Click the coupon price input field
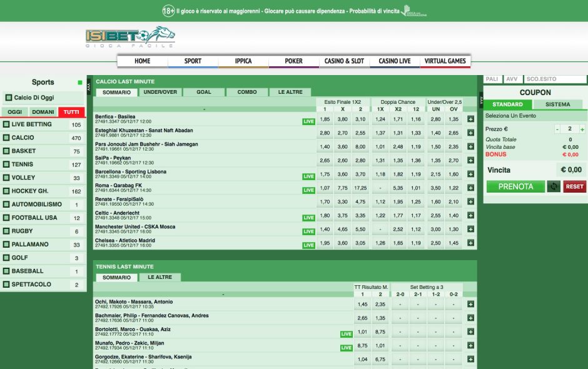Viewport: 588px width, 369px height. point(570,129)
